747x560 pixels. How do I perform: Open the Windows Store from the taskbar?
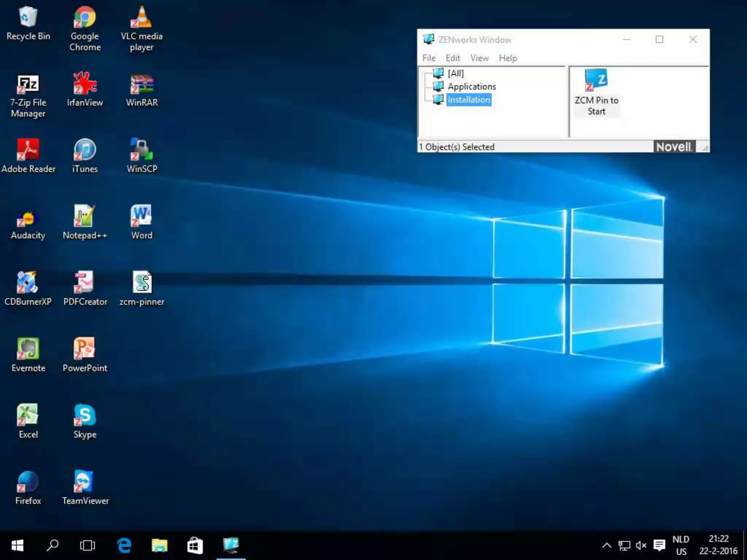click(x=195, y=545)
